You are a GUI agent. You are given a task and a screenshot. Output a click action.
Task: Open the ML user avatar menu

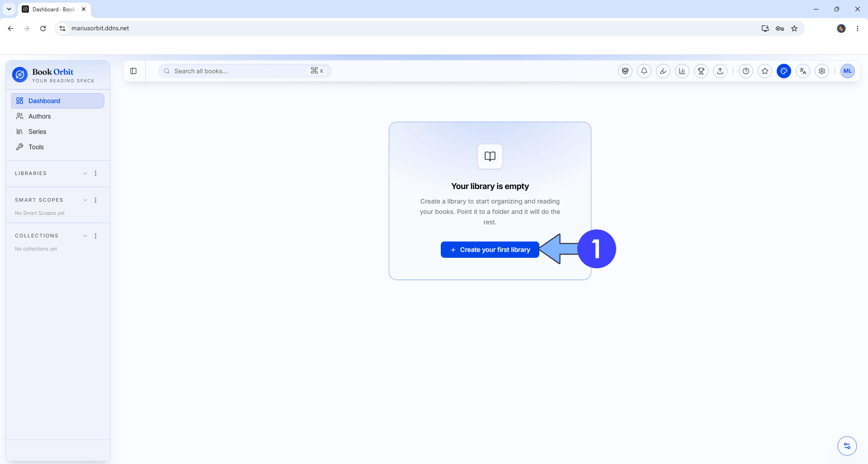tap(848, 71)
